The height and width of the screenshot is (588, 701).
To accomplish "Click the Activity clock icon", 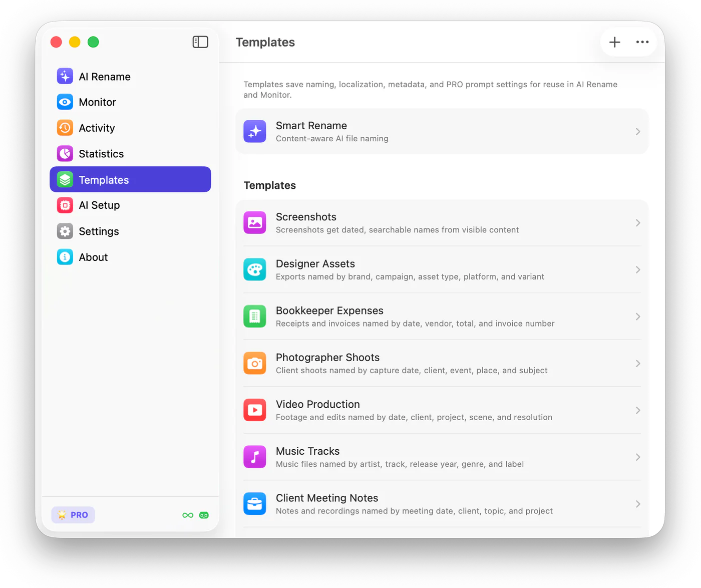I will pos(65,128).
